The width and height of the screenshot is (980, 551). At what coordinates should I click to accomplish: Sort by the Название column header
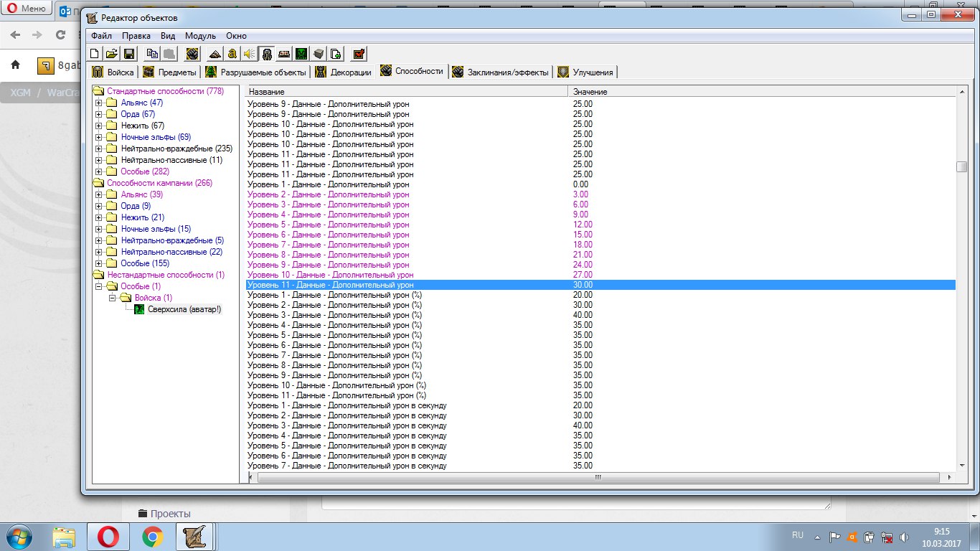[407, 92]
